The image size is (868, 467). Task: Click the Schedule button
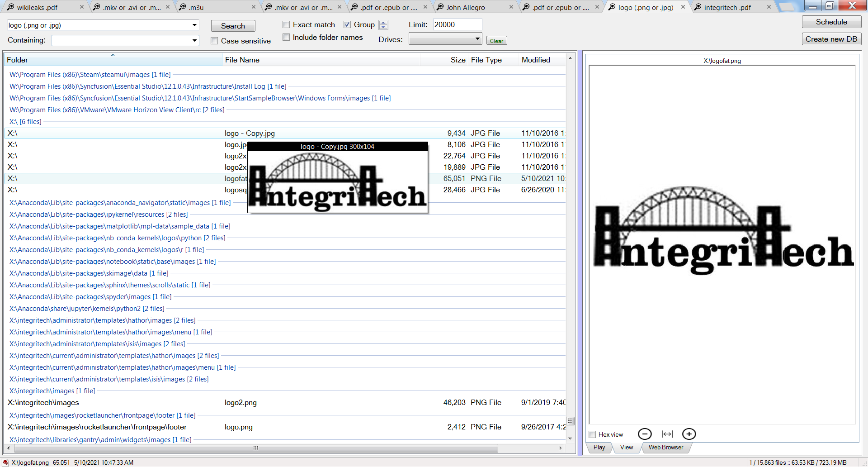coord(831,22)
